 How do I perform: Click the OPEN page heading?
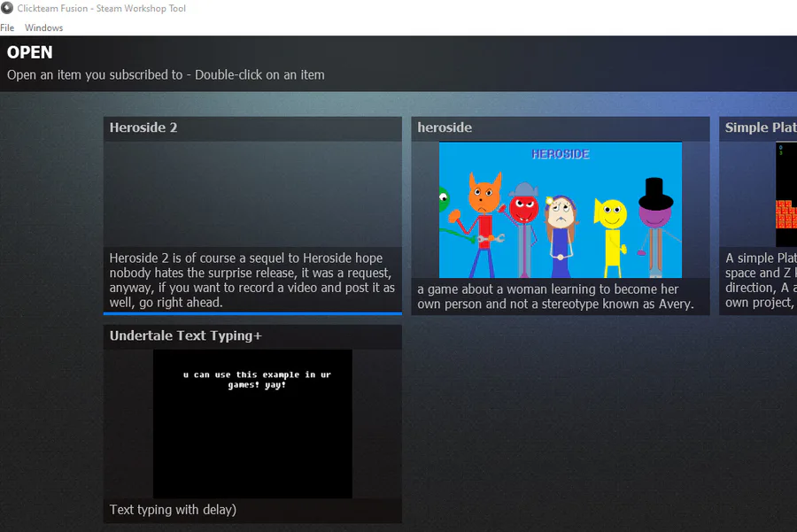click(30, 52)
